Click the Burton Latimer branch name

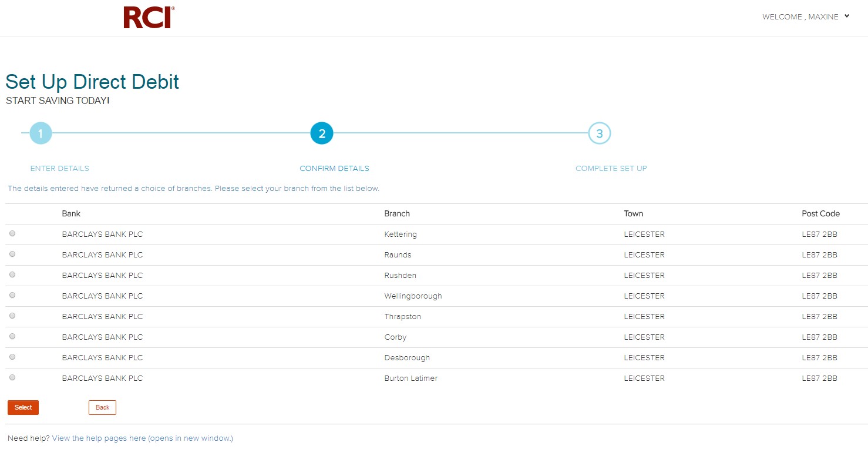point(411,378)
